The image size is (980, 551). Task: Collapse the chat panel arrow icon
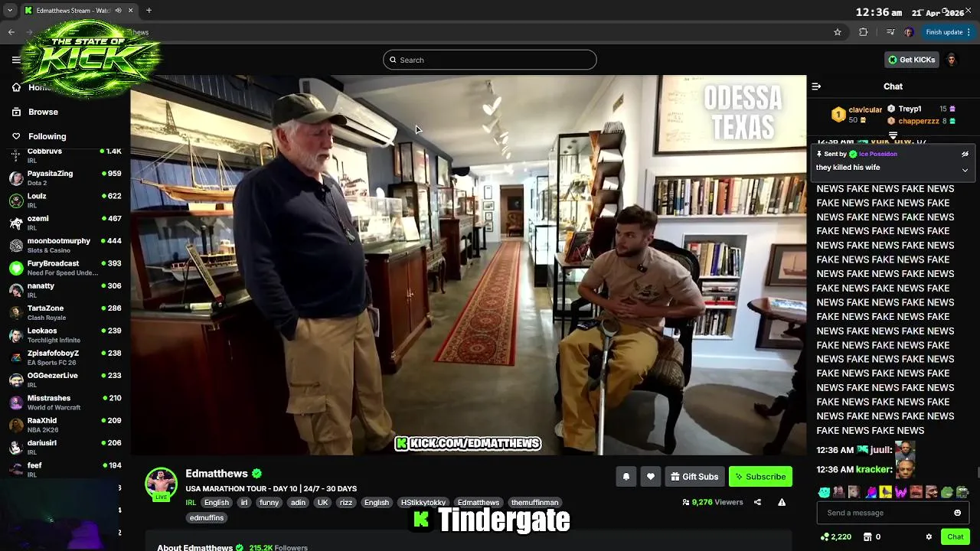(816, 86)
